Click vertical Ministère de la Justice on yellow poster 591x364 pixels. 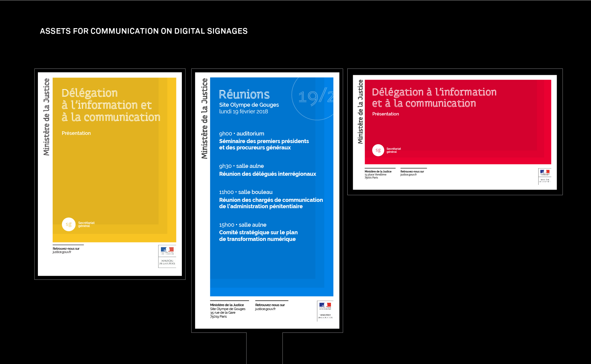pyautogui.click(x=46, y=117)
